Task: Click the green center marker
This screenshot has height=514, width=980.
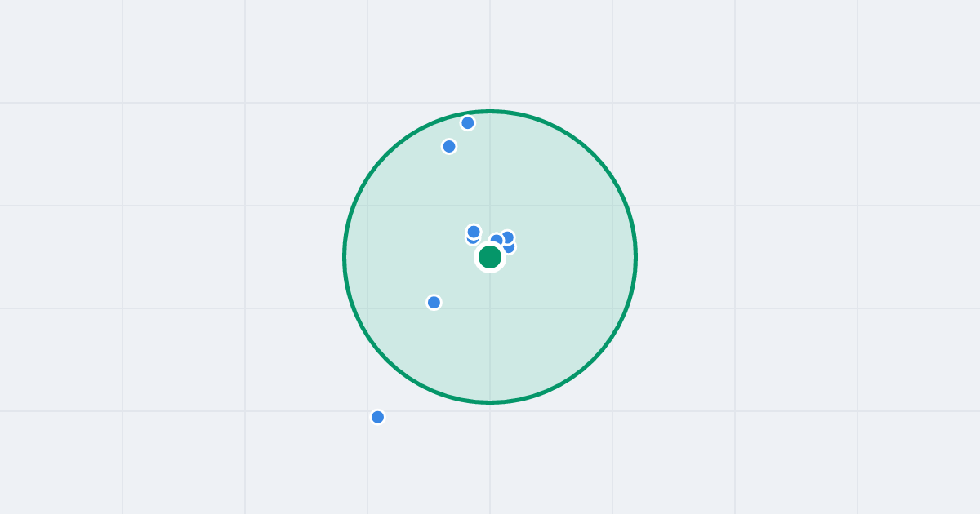Action: tap(490, 257)
